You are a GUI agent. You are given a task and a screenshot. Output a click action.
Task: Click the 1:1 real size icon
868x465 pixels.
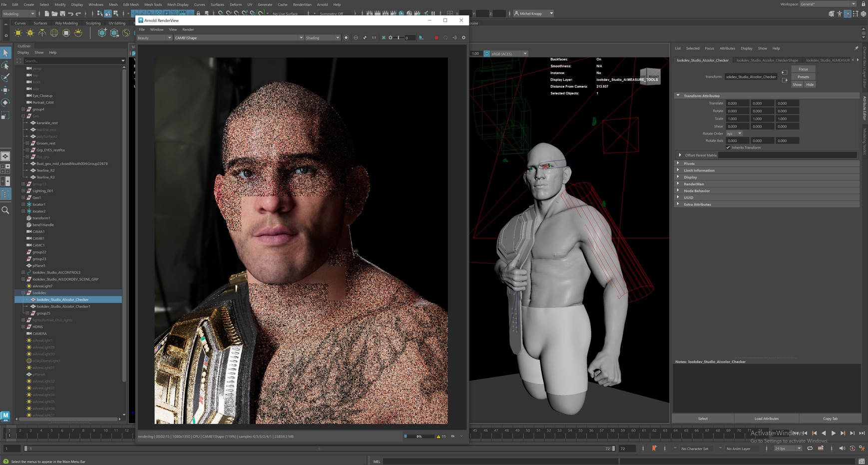click(x=374, y=38)
